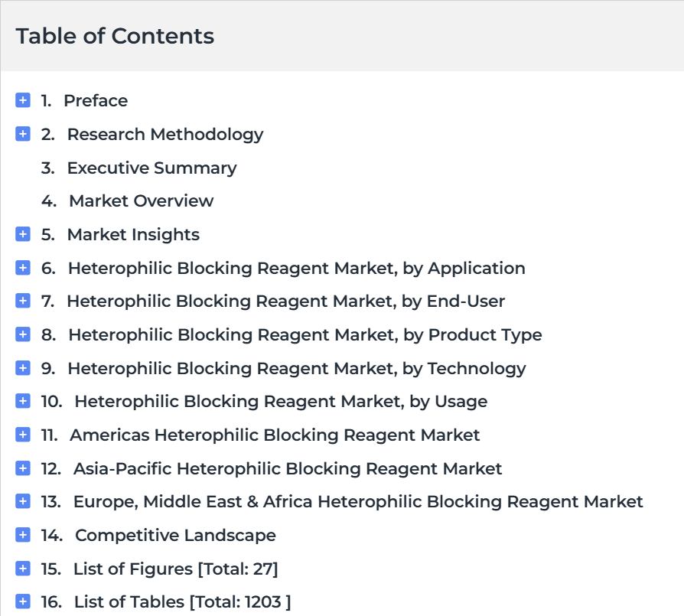684x616 pixels.
Task: Expand Research Methodology with plus icon
Action: (x=23, y=134)
